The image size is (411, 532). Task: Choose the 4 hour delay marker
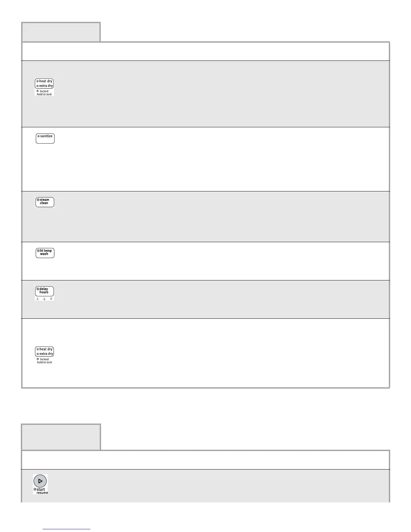(44, 299)
